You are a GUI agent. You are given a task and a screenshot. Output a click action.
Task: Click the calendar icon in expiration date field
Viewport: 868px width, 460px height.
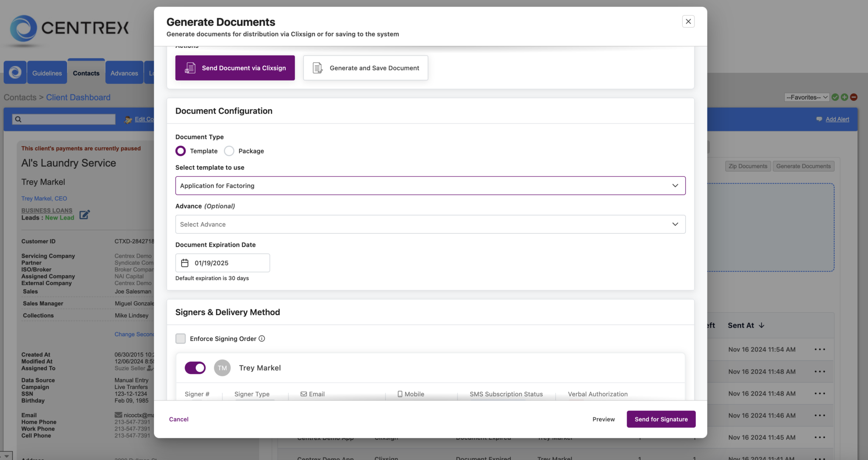coord(185,263)
